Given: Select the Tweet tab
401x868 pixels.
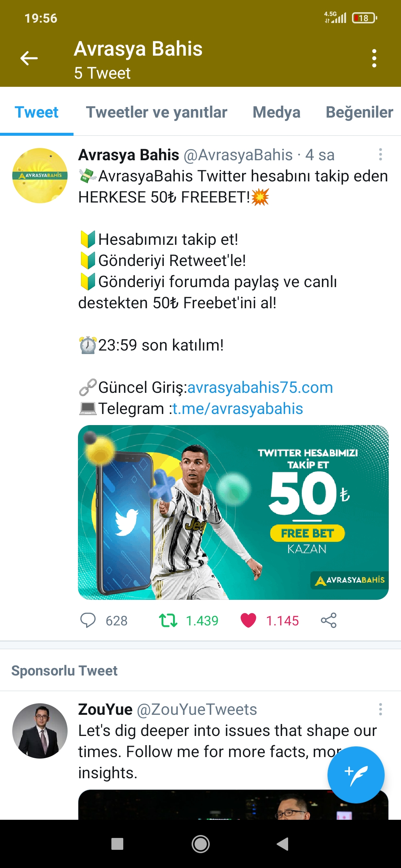Looking at the screenshot, I should [36, 112].
